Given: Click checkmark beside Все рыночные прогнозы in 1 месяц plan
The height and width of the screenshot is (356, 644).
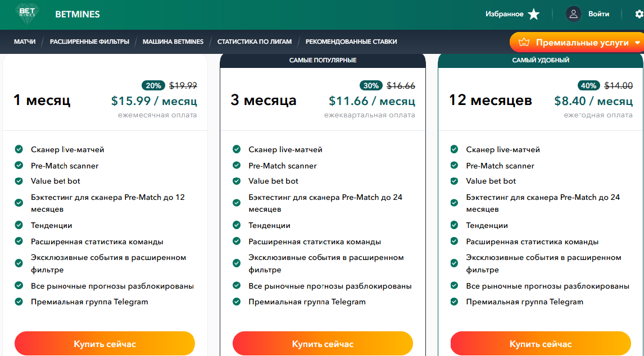Looking at the screenshot, I should coord(19,285).
